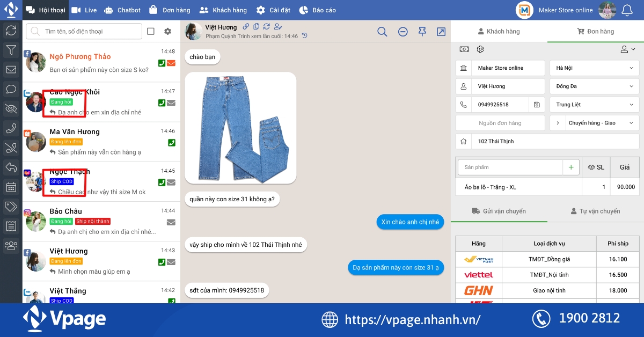Click the jeans product image in the chat
The width and height of the screenshot is (644, 337).
240,127
